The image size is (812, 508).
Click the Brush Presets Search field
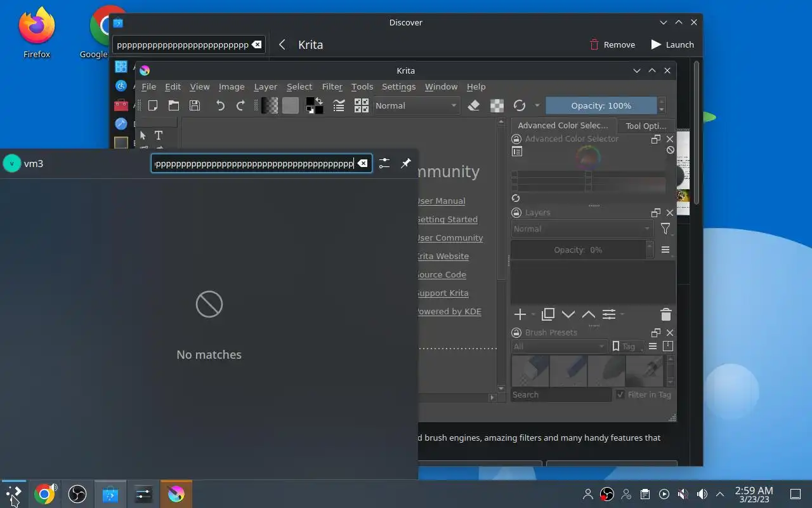[x=561, y=394]
